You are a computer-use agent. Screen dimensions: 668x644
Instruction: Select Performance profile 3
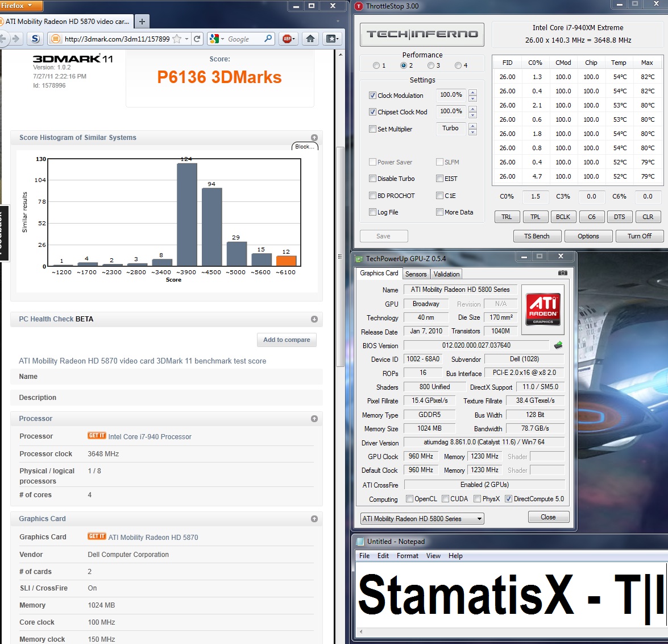click(x=431, y=65)
